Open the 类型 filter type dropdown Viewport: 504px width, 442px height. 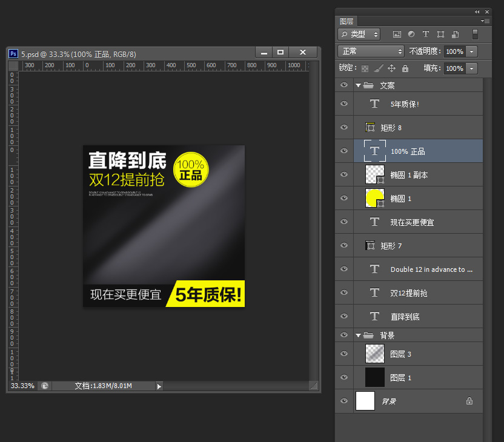click(x=359, y=34)
